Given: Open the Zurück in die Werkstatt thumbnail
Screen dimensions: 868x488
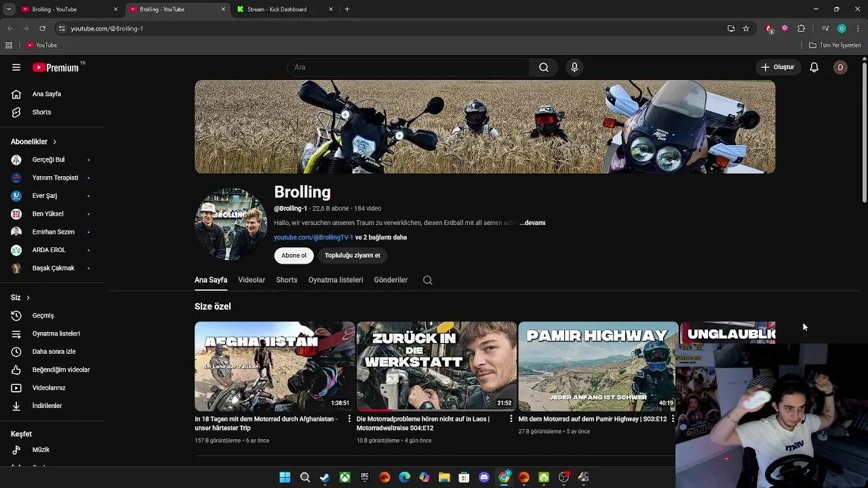Looking at the screenshot, I should (436, 366).
